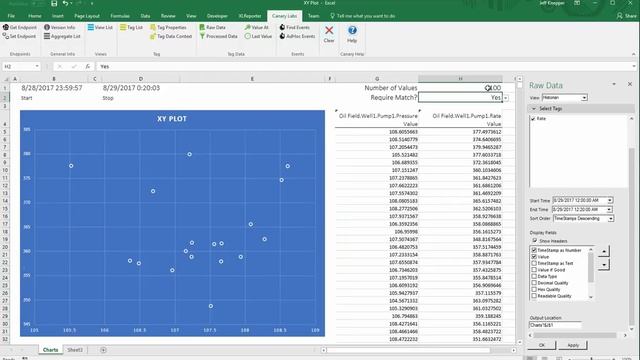This screenshot has height=360, width=640.
Task: Save the workbook from quick access toolbar
Action: coord(54,3)
